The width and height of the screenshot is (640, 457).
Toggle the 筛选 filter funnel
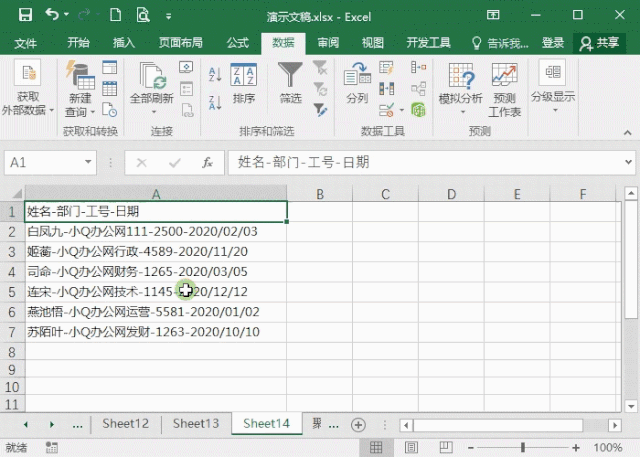pyautogui.click(x=290, y=83)
